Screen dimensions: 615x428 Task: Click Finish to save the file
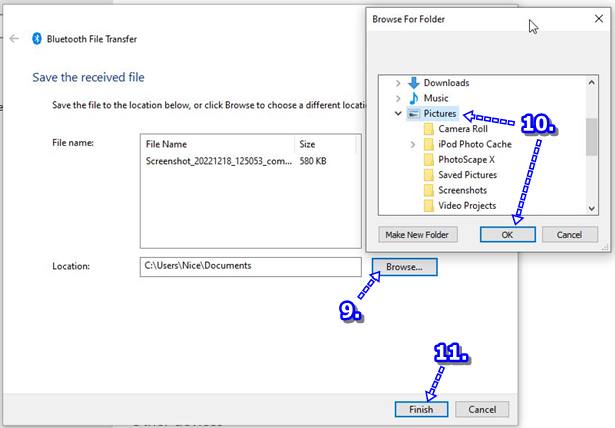(421, 409)
